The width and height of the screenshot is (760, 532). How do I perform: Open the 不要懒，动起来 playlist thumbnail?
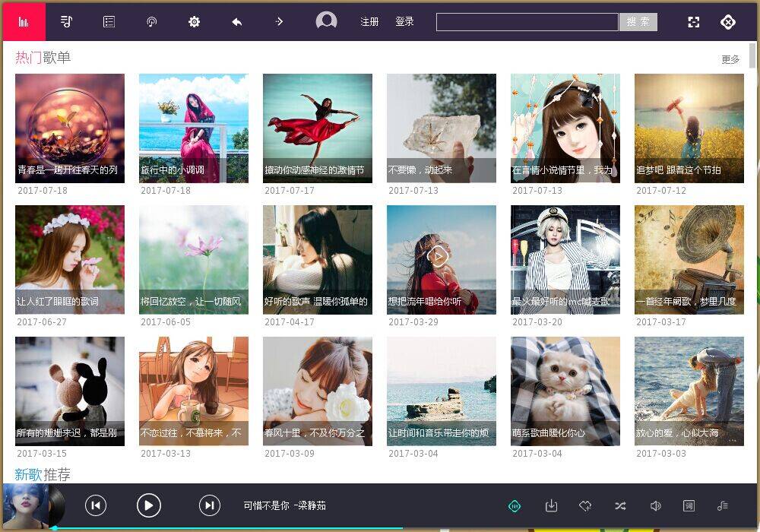441,128
